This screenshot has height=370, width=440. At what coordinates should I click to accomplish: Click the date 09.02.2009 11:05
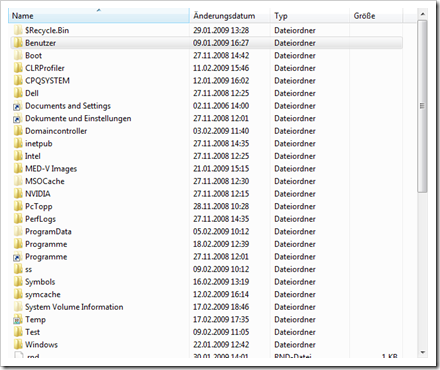pyautogui.click(x=221, y=332)
